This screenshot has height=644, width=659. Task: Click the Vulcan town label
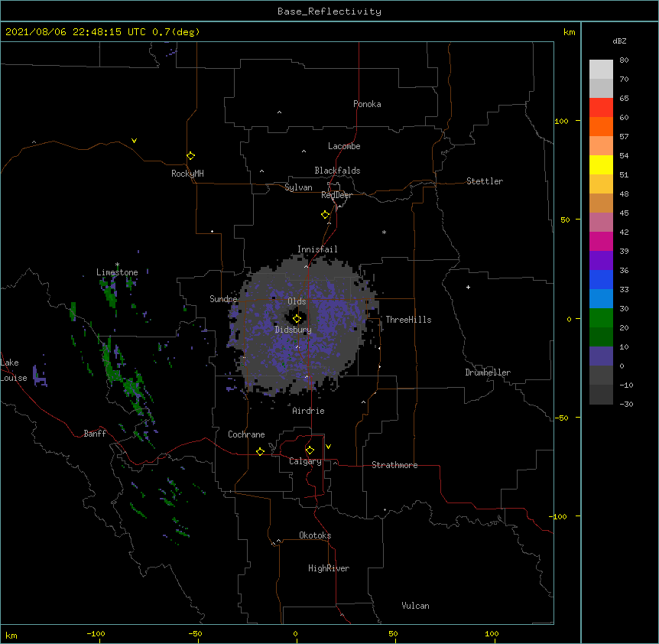[x=415, y=606]
